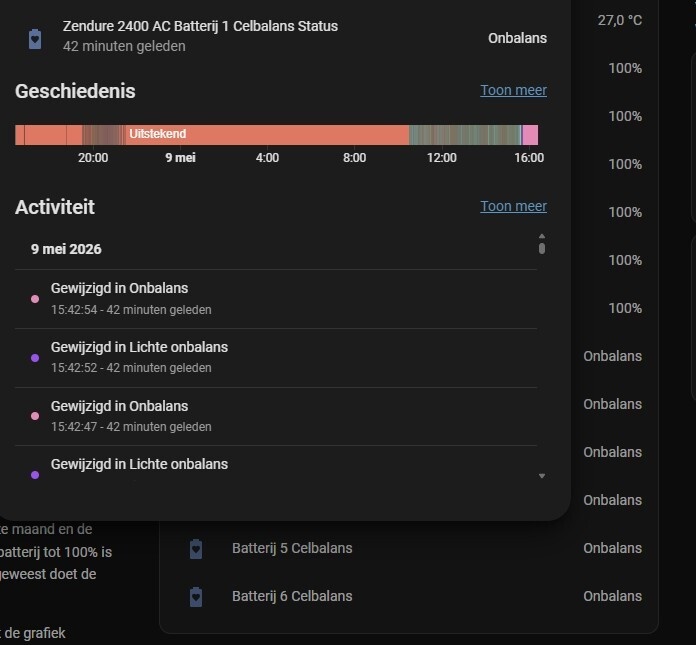Click the Activiteit heading
This screenshot has width=696, height=645.
(55, 207)
